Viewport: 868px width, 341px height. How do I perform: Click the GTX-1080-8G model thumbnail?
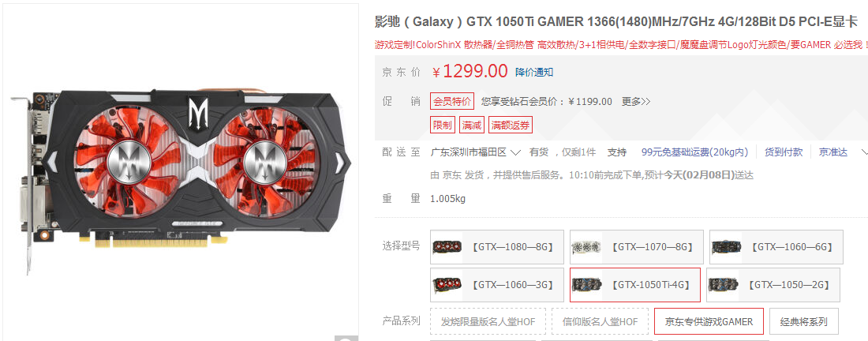pyautogui.click(x=447, y=247)
